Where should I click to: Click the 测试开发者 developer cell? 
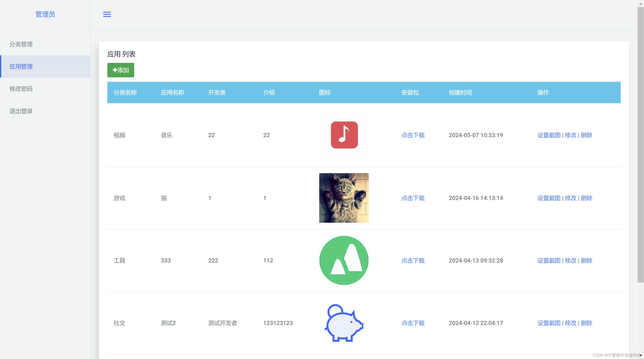click(223, 323)
